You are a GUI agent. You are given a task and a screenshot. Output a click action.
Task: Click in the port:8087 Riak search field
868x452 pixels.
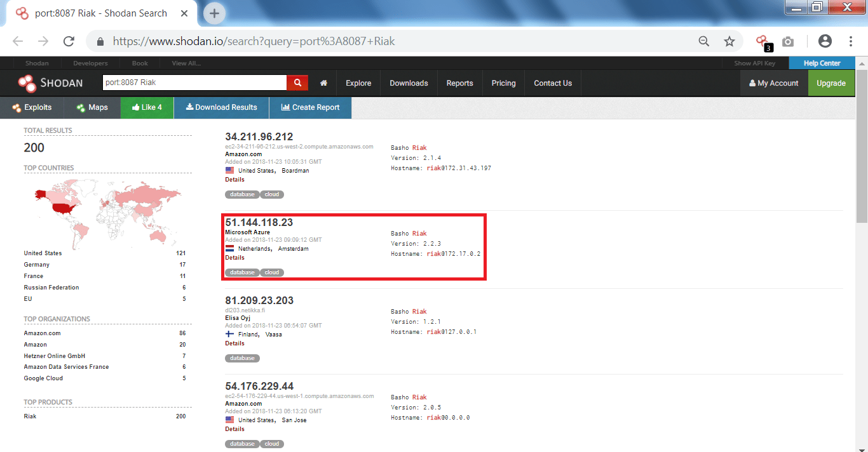[194, 83]
